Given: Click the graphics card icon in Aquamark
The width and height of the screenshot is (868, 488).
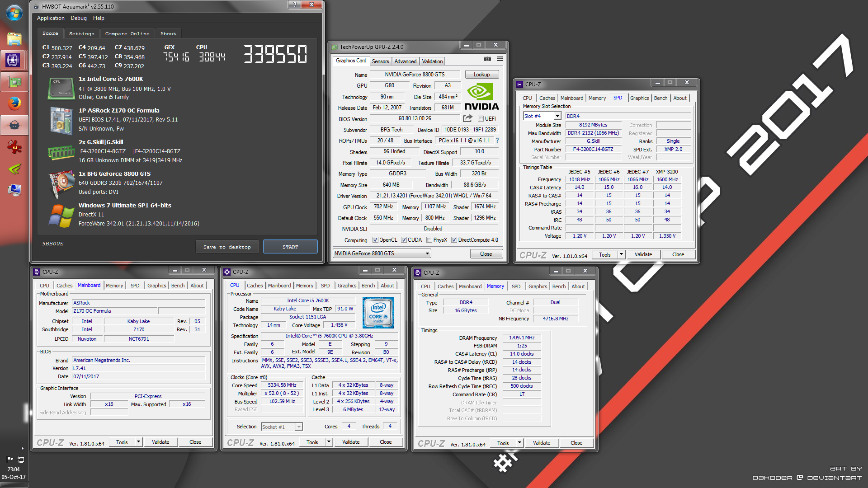Looking at the screenshot, I should click(x=62, y=184).
